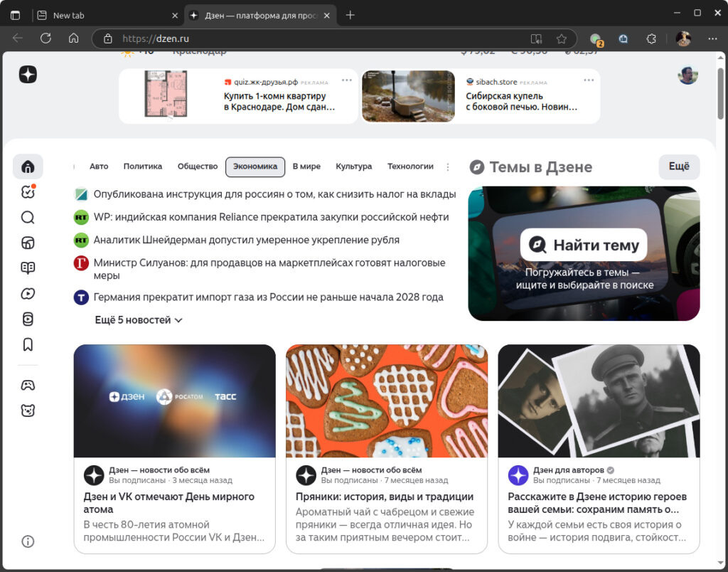Open the games controller icon in sidebar
728x572 pixels.
[x=28, y=385]
